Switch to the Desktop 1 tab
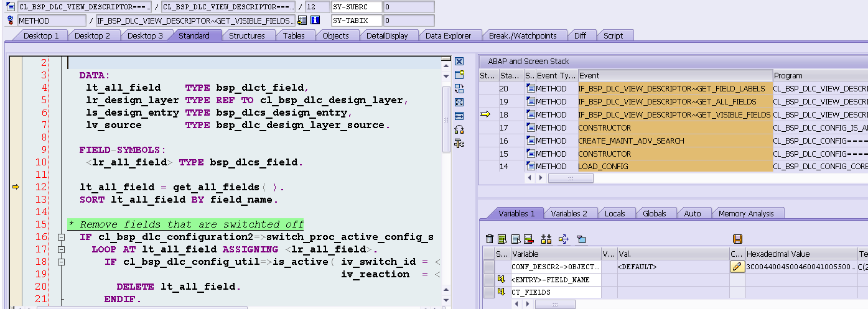This screenshot has width=868, height=309. point(41,35)
